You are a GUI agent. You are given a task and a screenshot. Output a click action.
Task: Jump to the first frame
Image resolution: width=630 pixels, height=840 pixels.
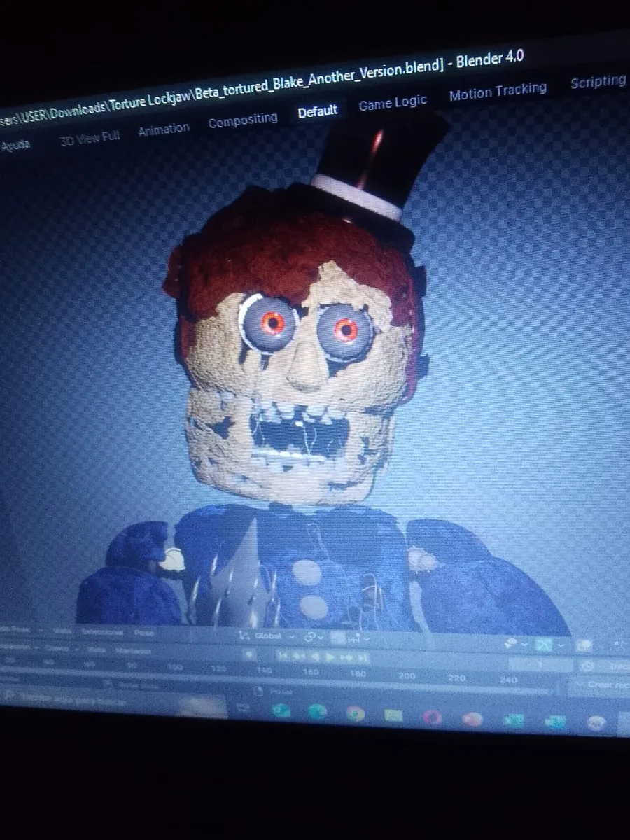282,656
